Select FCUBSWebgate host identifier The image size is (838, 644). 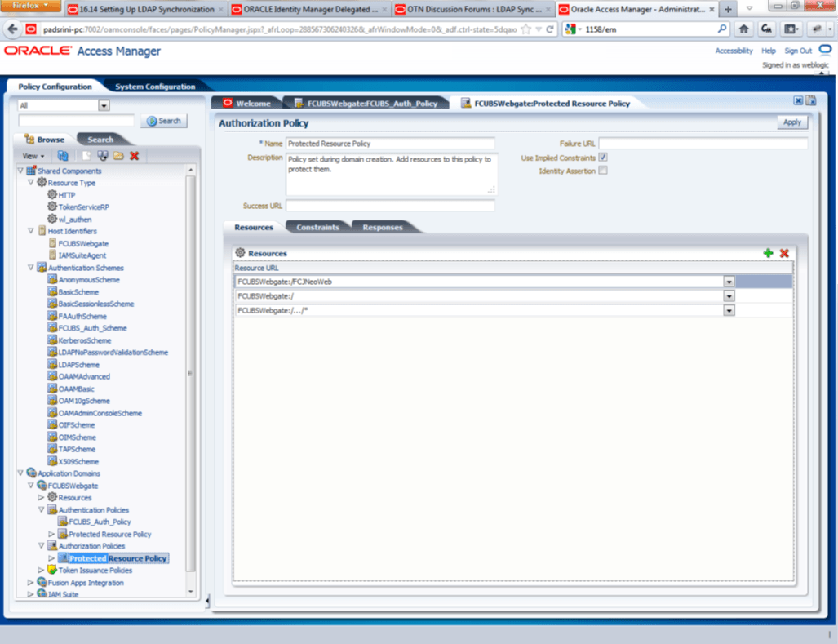[83, 243]
